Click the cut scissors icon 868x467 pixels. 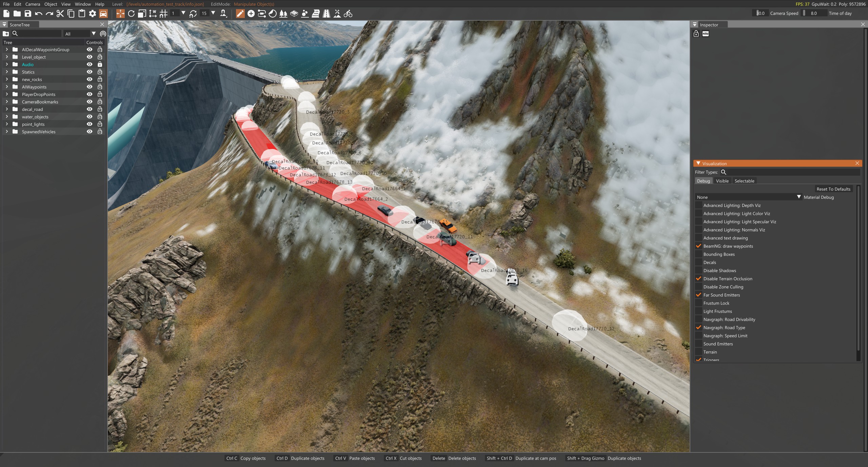pos(60,14)
